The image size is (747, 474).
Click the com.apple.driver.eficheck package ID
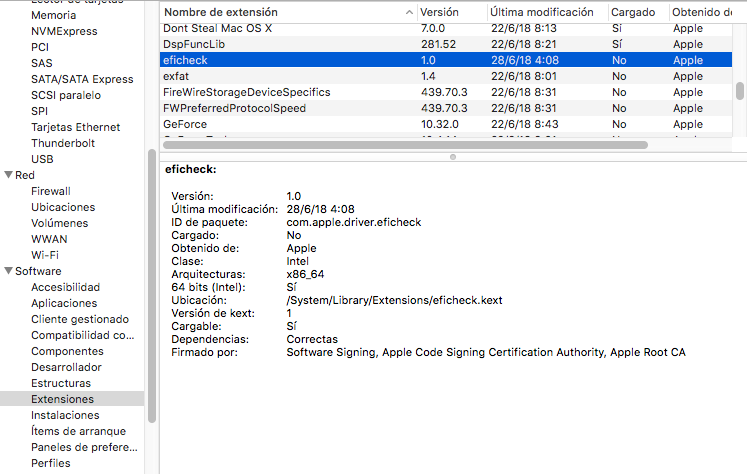353,222
